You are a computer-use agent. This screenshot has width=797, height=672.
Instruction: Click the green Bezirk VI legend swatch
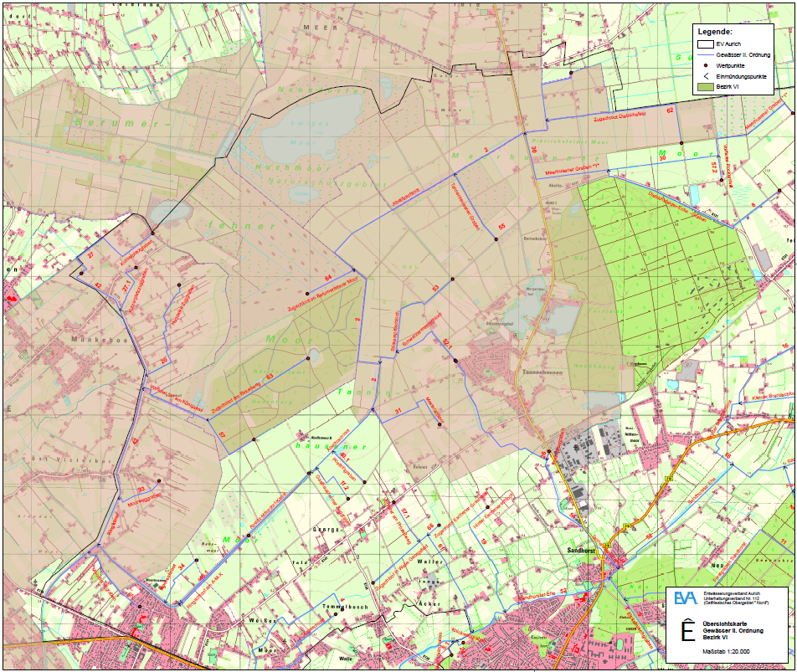pos(706,87)
